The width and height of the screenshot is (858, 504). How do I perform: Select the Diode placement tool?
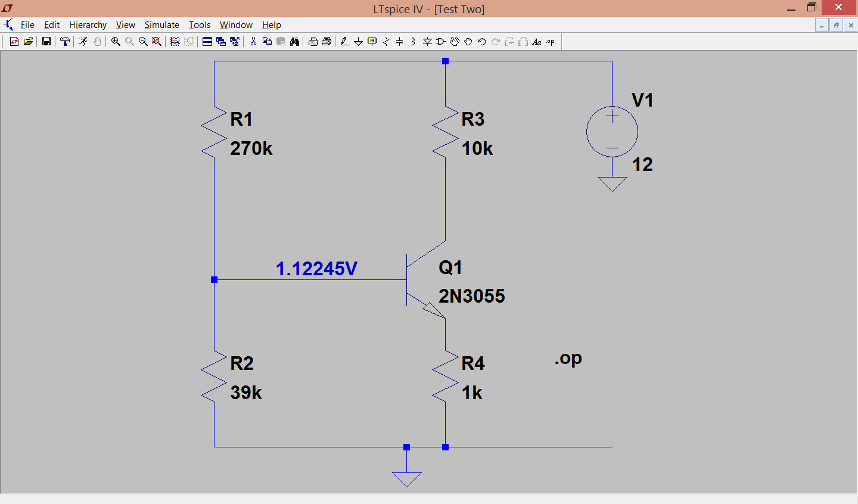click(427, 41)
